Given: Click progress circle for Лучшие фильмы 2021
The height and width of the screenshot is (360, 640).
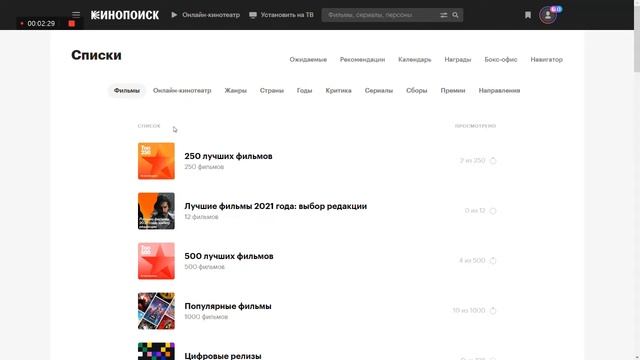Looking at the screenshot, I should (493, 211).
